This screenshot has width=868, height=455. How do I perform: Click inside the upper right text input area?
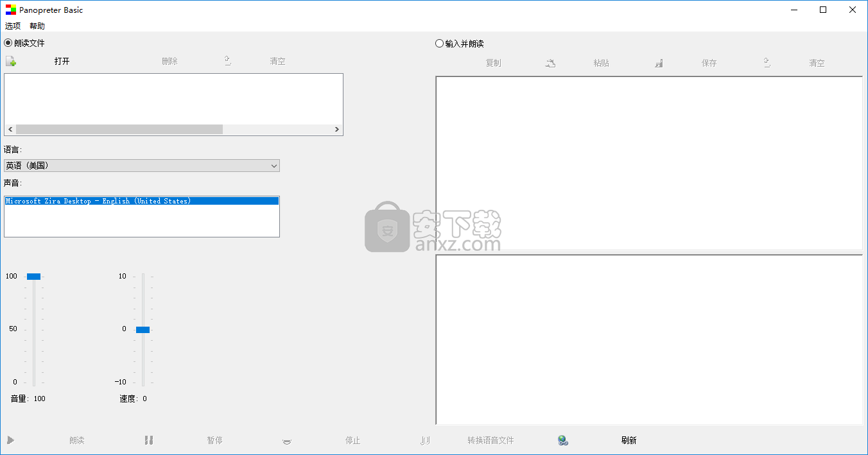pyautogui.click(x=649, y=163)
